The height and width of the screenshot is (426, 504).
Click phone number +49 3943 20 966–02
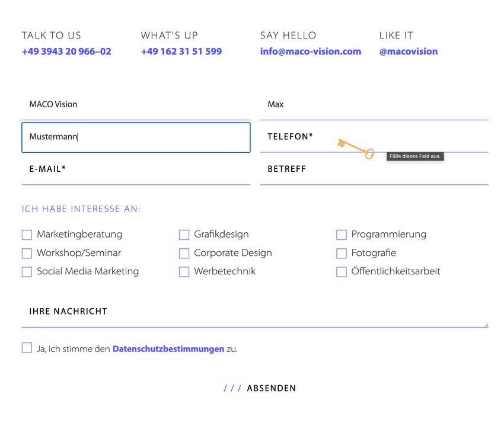tap(66, 52)
